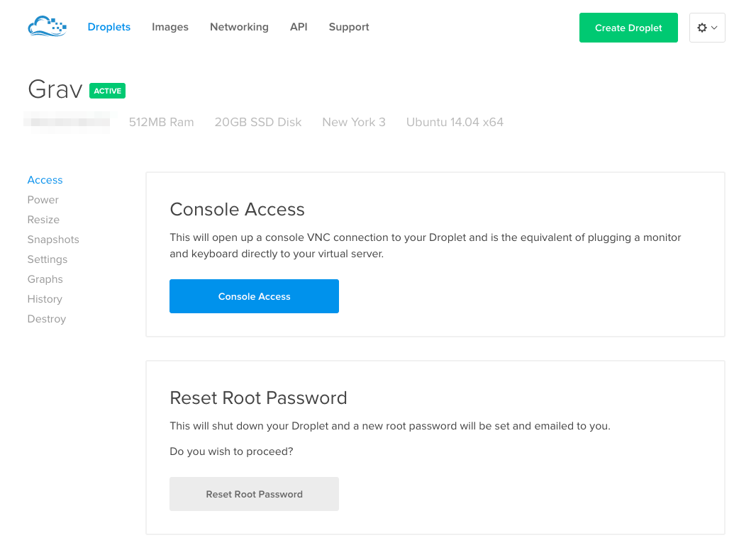Open the gear settings dropdown
756x545 pixels.
pos(706,28)
